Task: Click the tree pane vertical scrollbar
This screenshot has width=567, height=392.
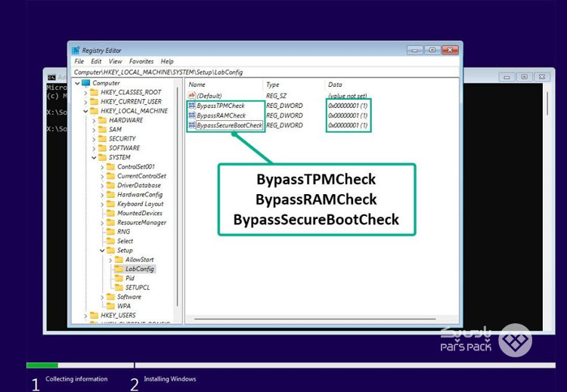Action: click(178, 197)
